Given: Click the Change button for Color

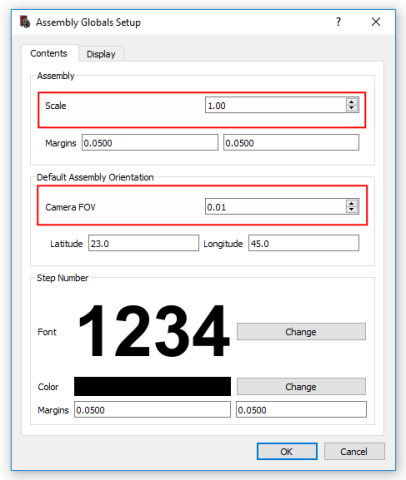Looking at the screenshot, I should coord(301,387).
